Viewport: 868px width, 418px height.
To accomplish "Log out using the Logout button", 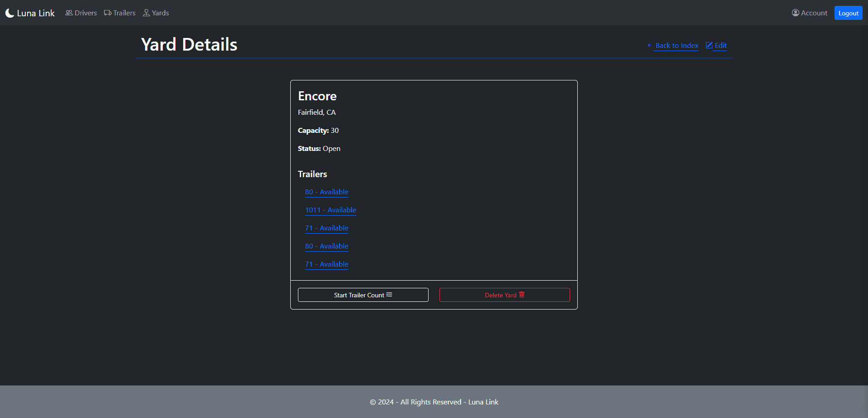I will (848, 13).
